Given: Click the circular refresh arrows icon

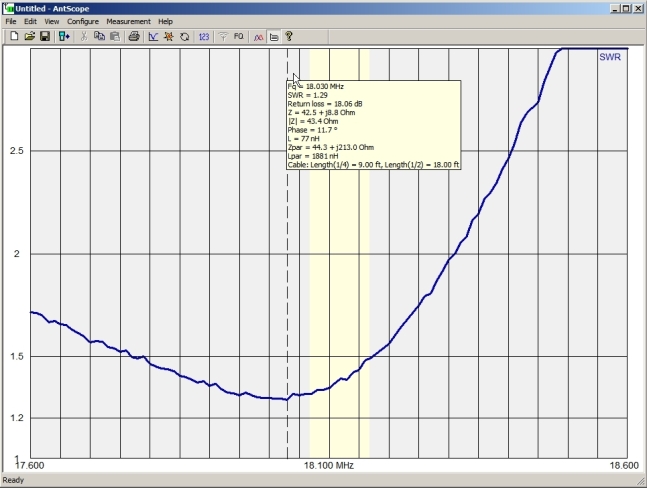Looking at the screenshot, I should coord(184,37).
